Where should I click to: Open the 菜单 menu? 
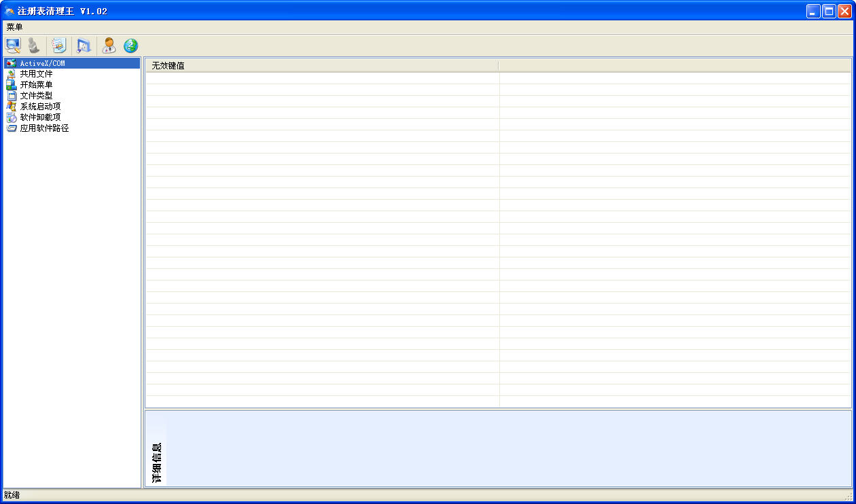(14, 27)
